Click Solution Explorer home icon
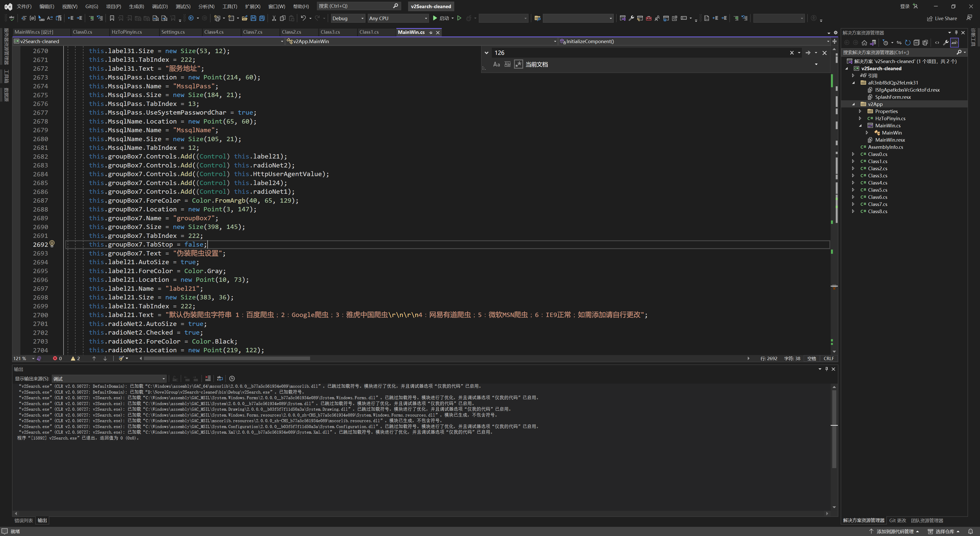The width and height of the screenshot is (980, 536). 864,43
